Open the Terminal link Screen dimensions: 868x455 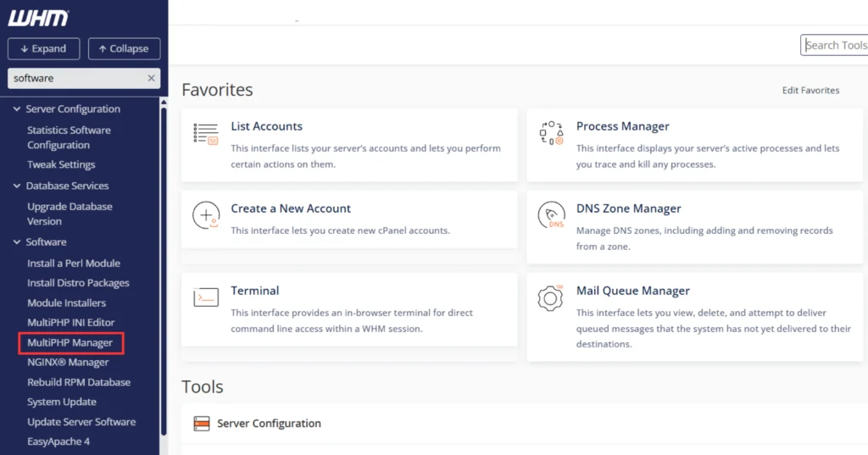tap(254, 291)
